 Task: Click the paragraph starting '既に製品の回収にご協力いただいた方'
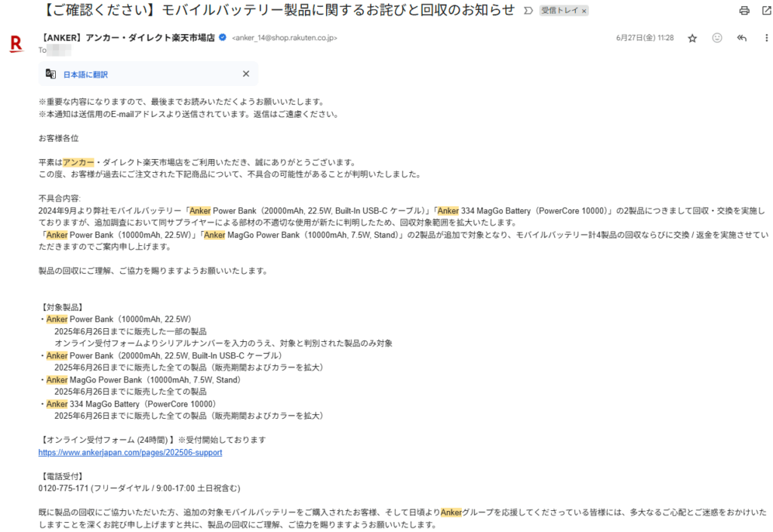pos(403,518)
